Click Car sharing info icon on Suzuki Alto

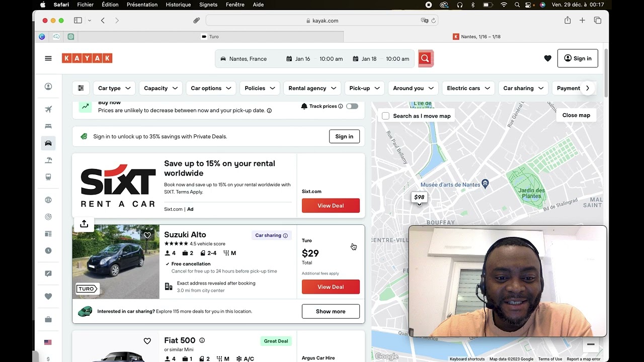point(285,235)
